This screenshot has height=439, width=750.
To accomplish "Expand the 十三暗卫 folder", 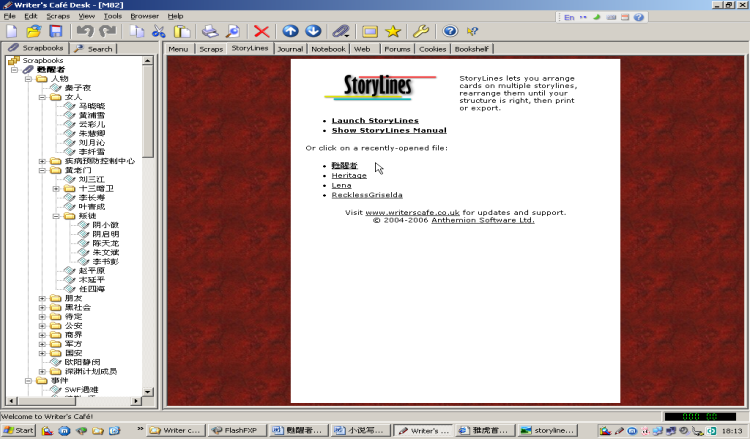I will [56, 188].
